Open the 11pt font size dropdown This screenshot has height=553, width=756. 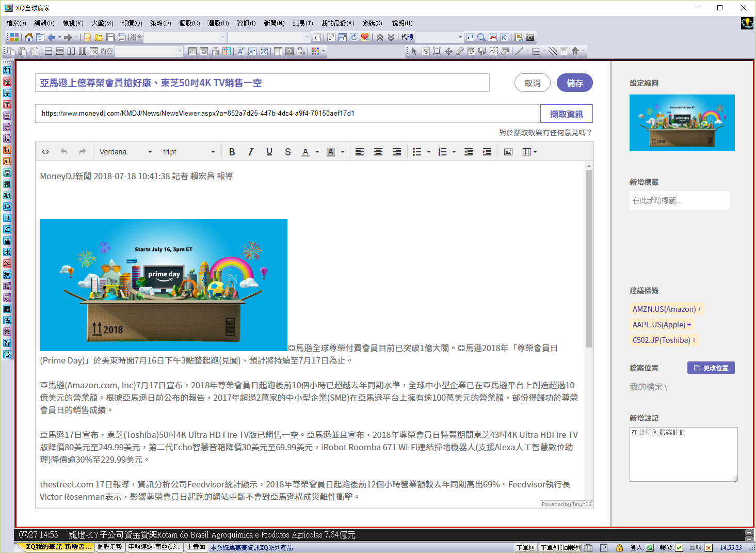[x=188, y=152]
